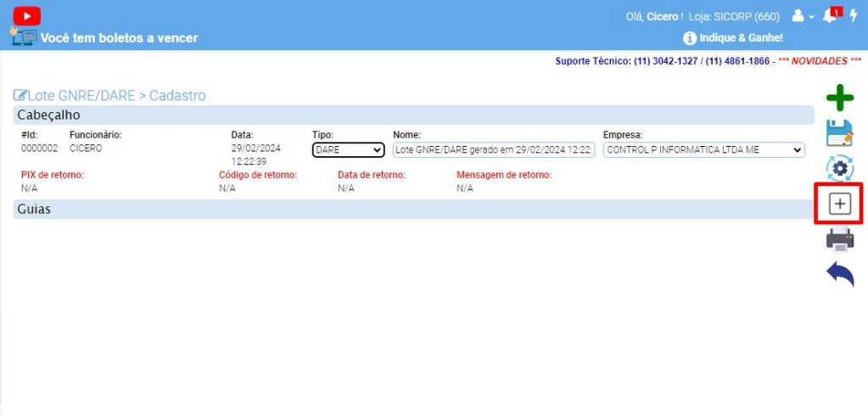This screenshot has width=868, height=416.
Task: Click the 'Data de retorno:' label
Action: (x=372, y=175)
